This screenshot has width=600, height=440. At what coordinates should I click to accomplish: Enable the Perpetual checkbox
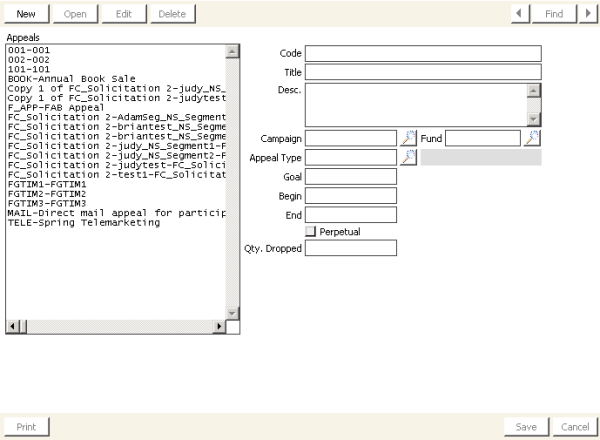pos(311,232)
